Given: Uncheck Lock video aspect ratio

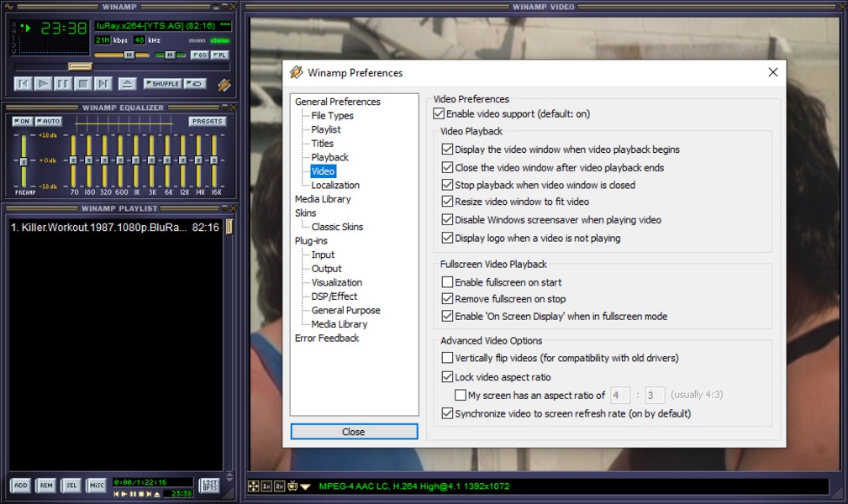Looking at the screenshot, I should tap(447, 377).
